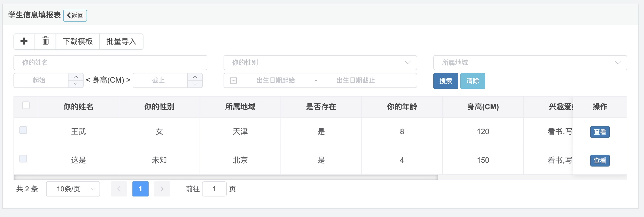Decrease the 截止 height value with down arrow
This screenshot has height=217, width=644.
point(195,84)
